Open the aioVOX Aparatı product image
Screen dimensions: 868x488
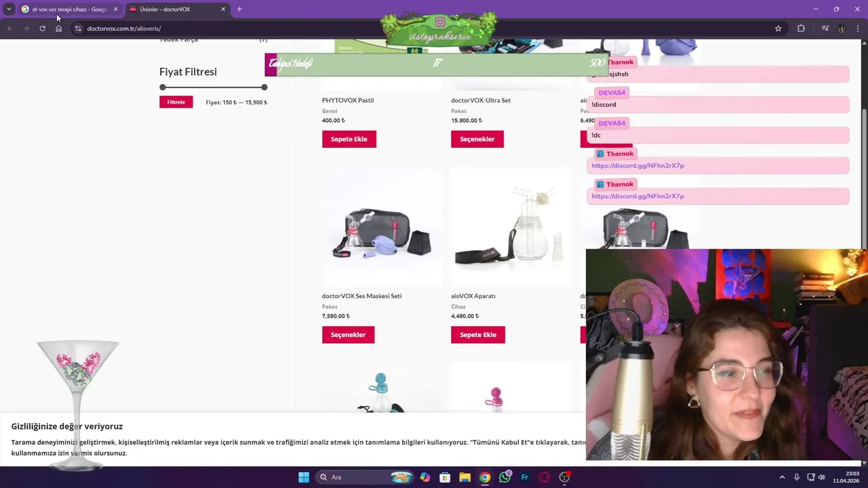(511, 227)
